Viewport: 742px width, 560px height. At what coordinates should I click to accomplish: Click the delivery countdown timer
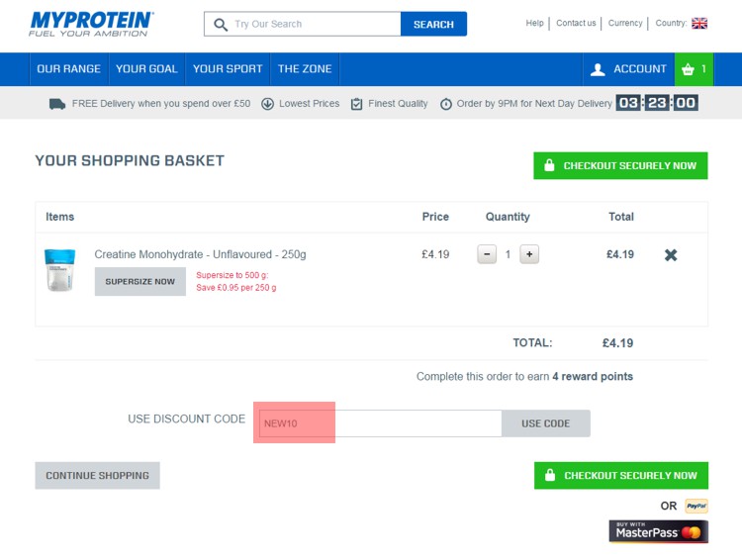point(657,103)
